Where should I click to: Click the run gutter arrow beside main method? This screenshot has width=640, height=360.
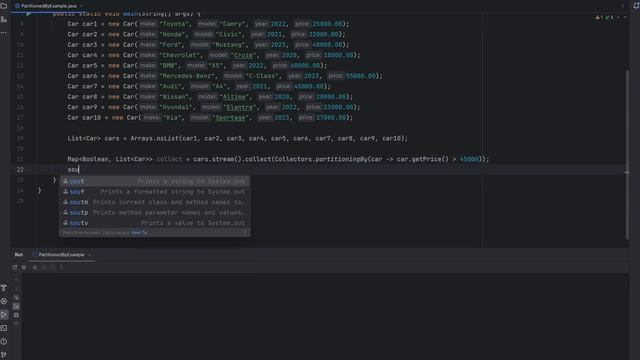pos(28,13)
